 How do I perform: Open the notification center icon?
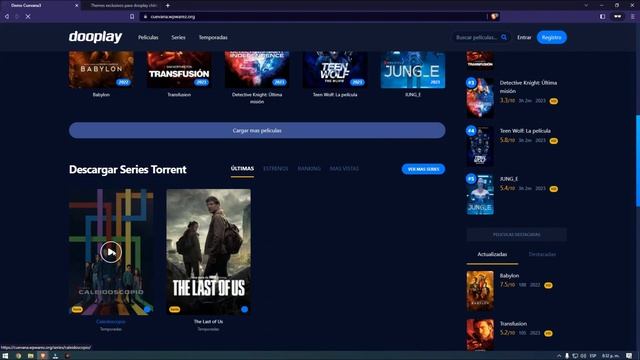629,356
